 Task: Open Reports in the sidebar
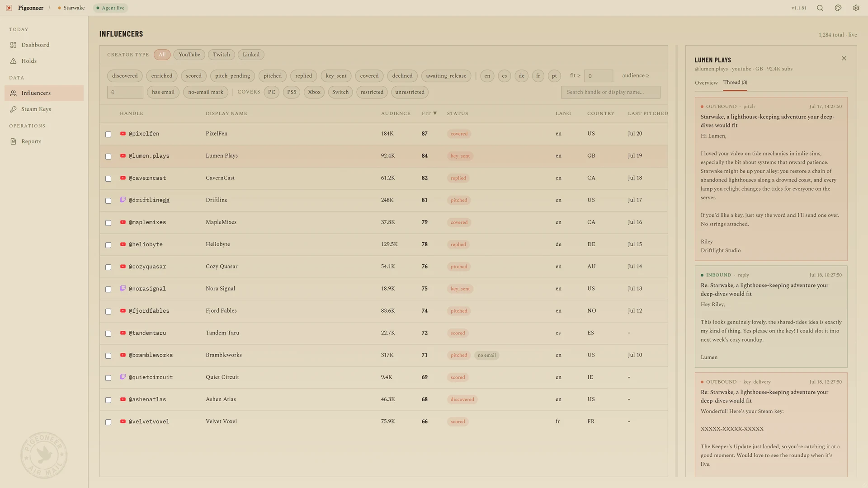(x=44, y=141)
